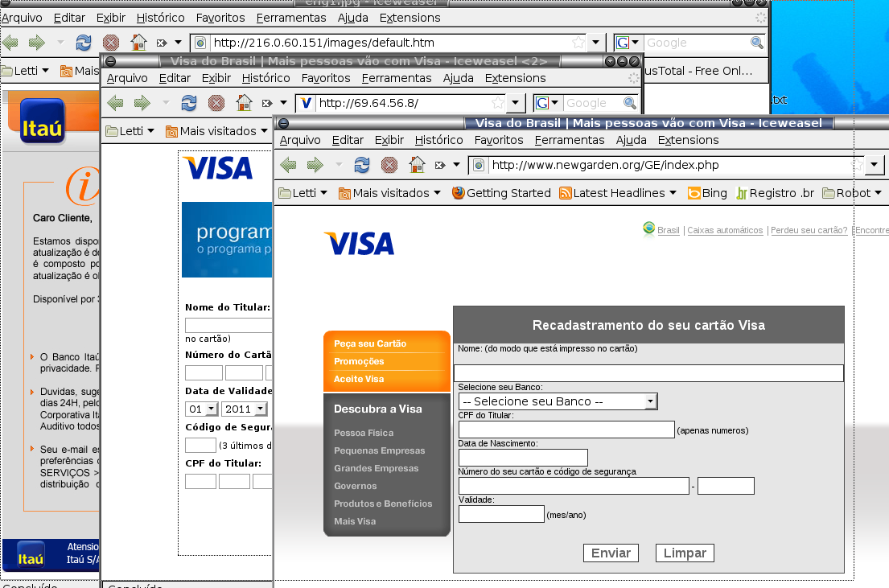Click Nome input field in Visa form

[x=648, y=373]
